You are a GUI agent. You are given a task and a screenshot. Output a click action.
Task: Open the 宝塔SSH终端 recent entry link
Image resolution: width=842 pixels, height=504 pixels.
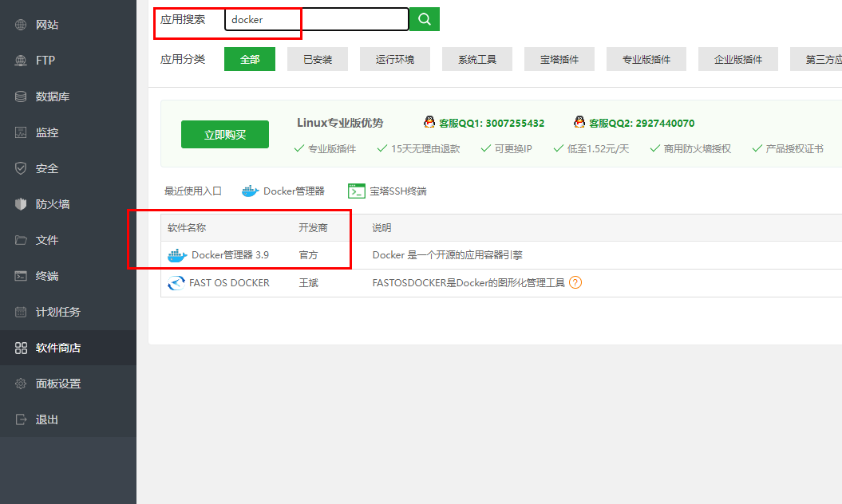click(x=398, y=191)
